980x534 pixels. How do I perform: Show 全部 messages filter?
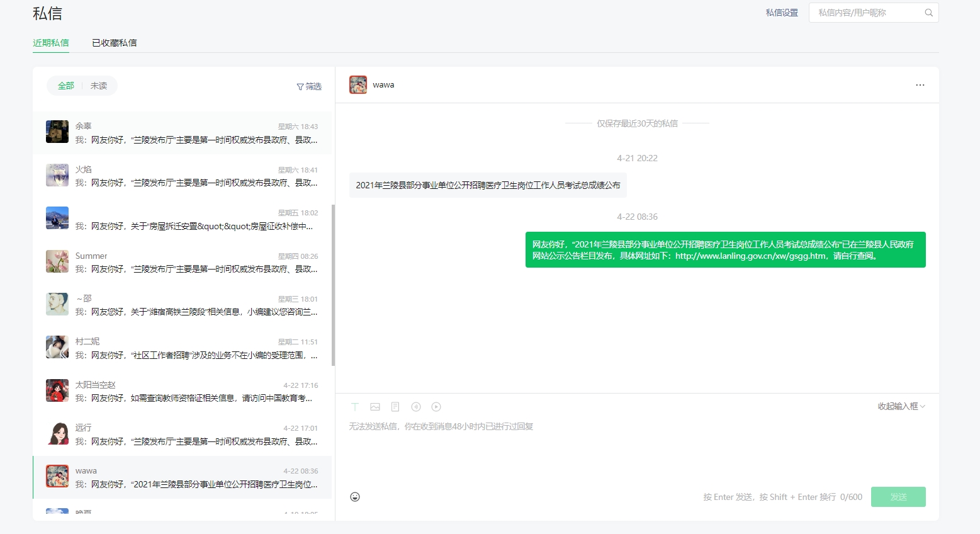[x=66, y=86]
